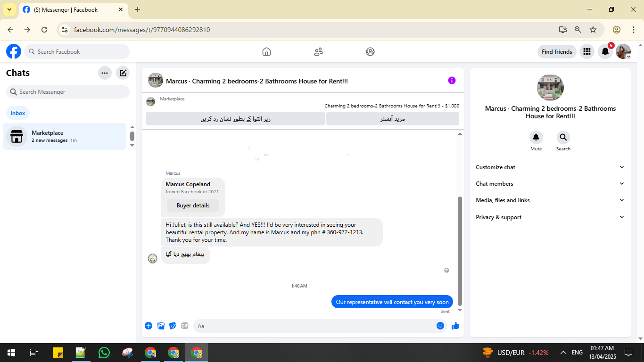Open Chrome zoom magnifier in address bar
The height and width of the screenshot is (362, 644).
pos(578,30)
